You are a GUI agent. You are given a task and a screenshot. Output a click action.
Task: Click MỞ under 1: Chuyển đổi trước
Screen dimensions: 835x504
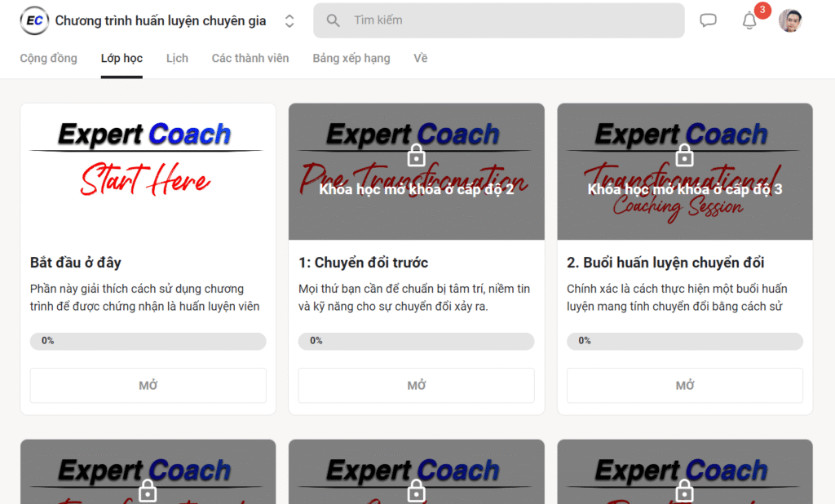point(417,385)
